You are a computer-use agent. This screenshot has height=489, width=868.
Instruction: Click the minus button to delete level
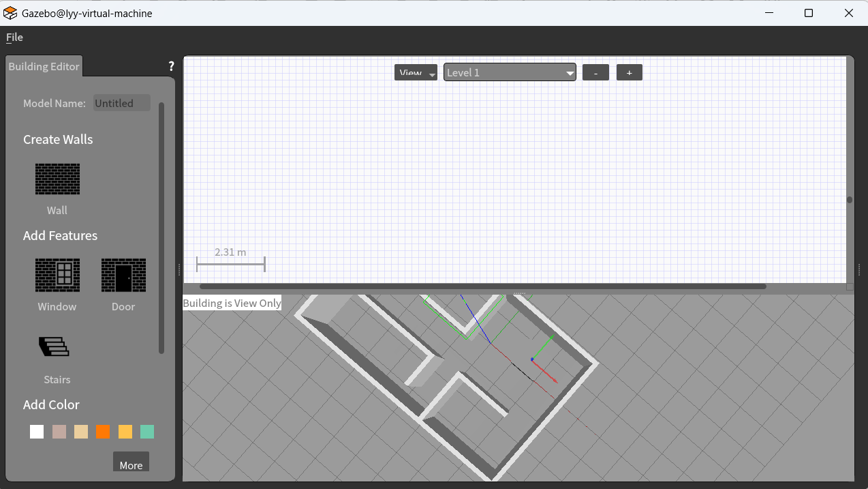click(595, 72)
